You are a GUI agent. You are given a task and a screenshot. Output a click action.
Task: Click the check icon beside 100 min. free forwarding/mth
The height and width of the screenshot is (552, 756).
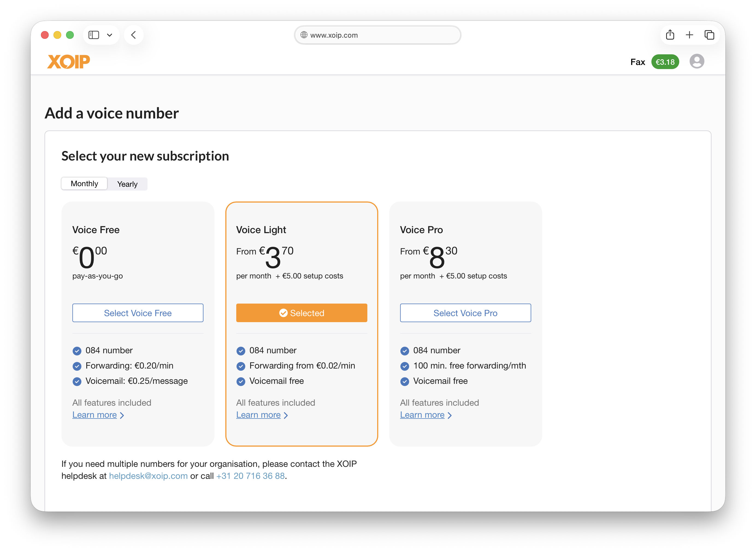[404, 366]
